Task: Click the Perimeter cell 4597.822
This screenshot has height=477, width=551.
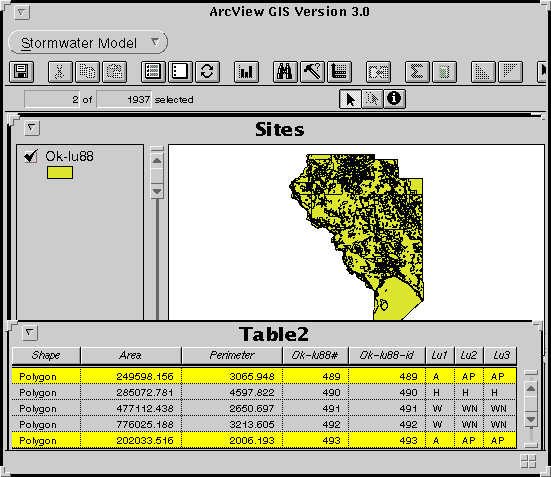Action: (232, 392)
